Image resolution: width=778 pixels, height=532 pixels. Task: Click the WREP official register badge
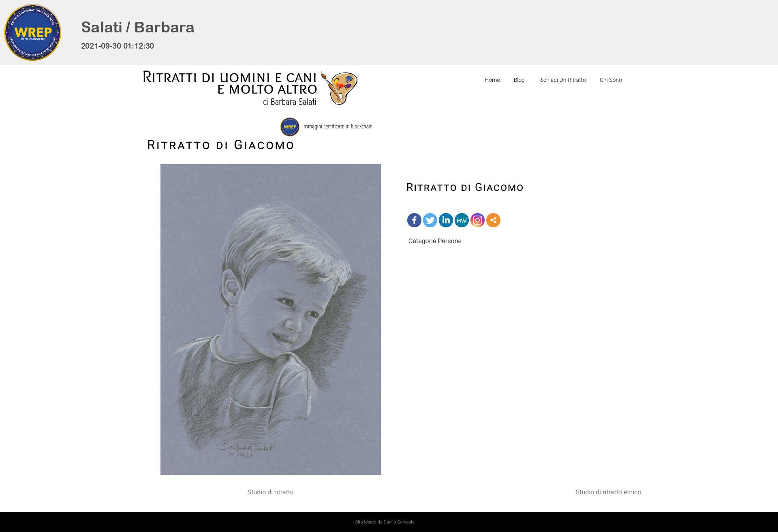[x=32, y=32]
